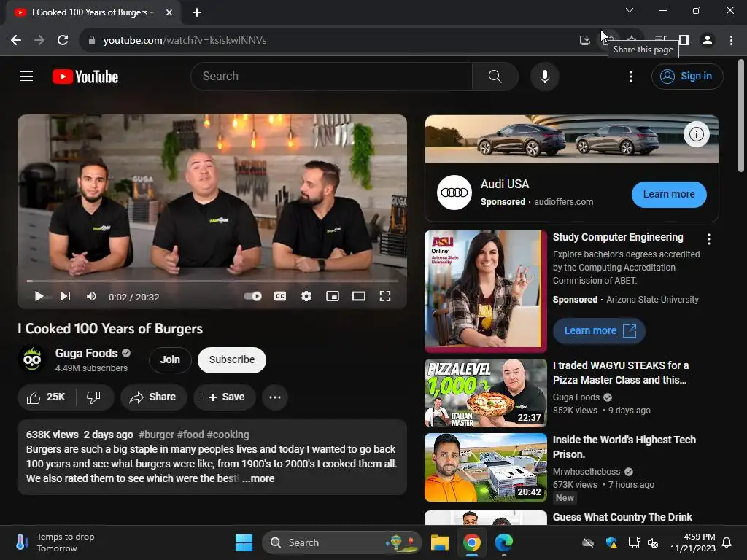Go back in browser history

pyautogui.click(x=16, y=41)
